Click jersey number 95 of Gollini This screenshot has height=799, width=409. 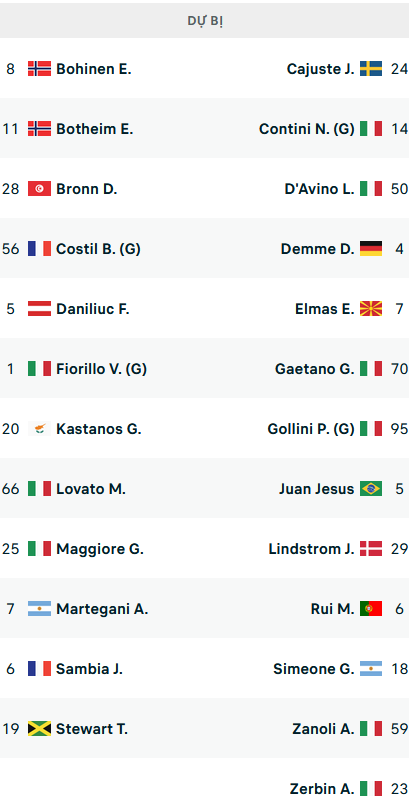click(x=399, y=429)
